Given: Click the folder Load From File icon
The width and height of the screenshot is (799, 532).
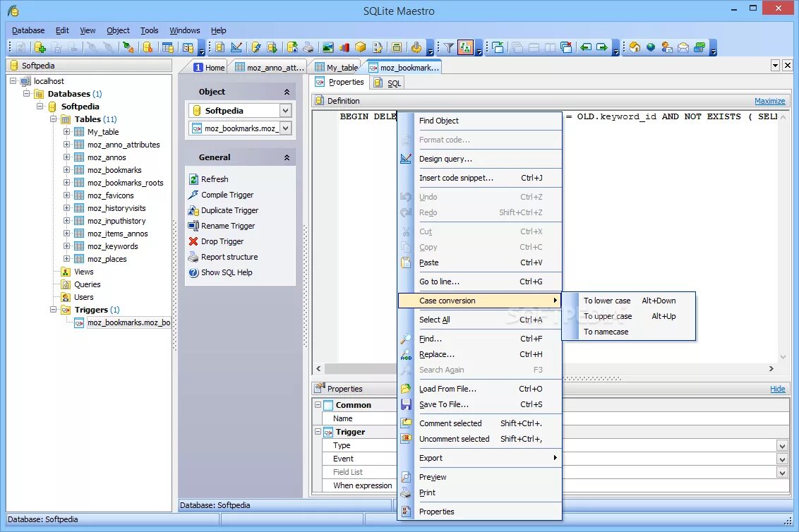Looking at the screenshot, I should 406,389.
